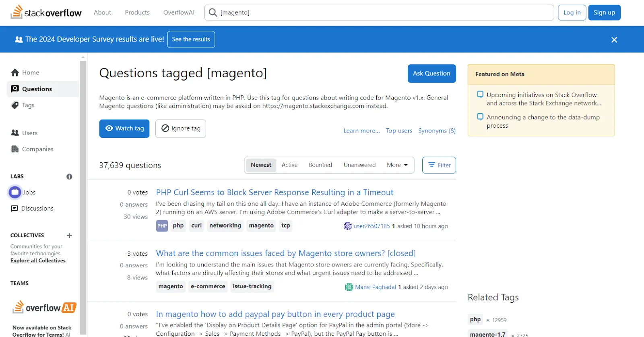644x337 pixels.
Task: Click the Labs info icon
Action: [x=69, y=176]
